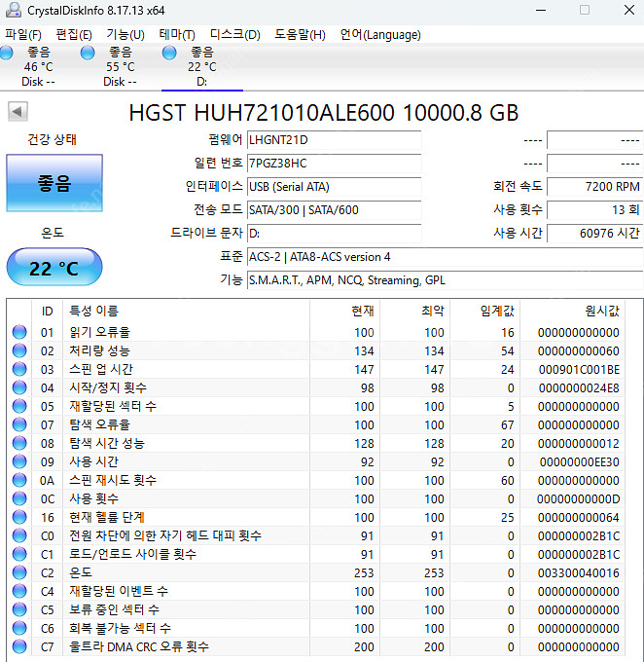Select the 46 °C disk tab
This screenshot has width=644, height=662.
pyautogui.click(x=38, y=67)
